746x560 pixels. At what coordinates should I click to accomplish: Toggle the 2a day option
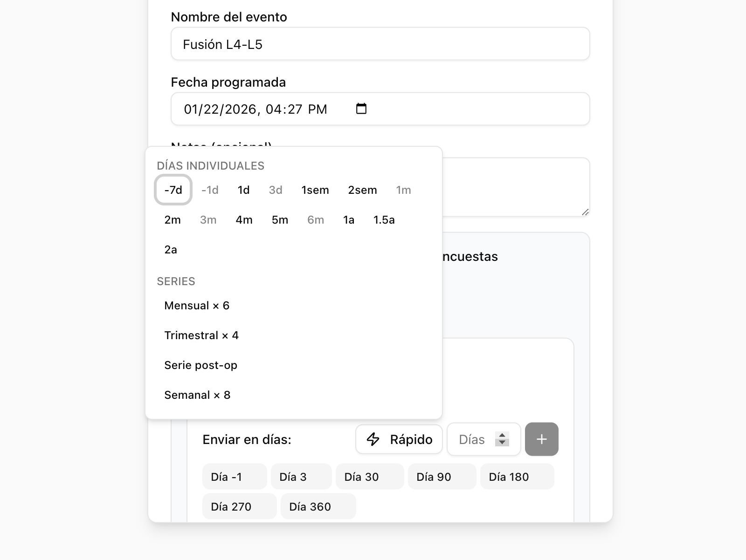[x=171, y=249]
